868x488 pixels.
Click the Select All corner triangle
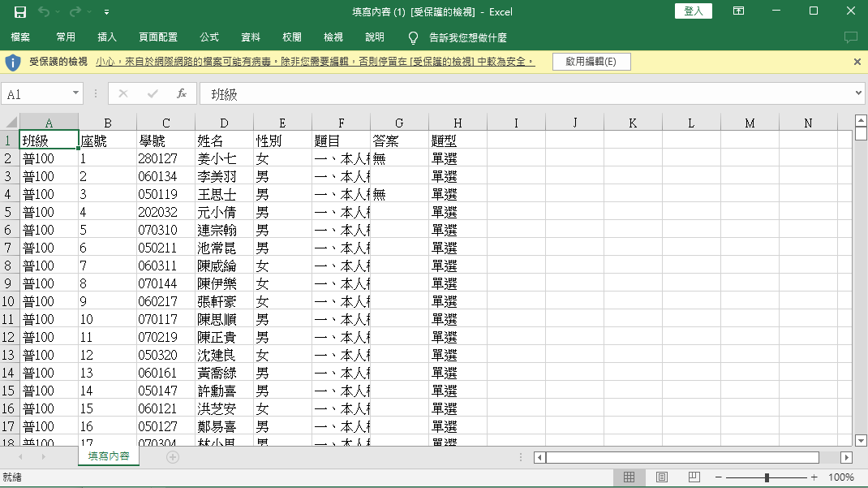click(11, 123)
